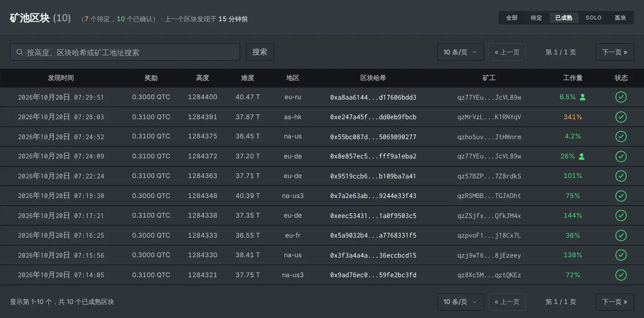Go to next page using top 下一页 button
Screen dimensions: 644x318
click(x=615, y=52)
